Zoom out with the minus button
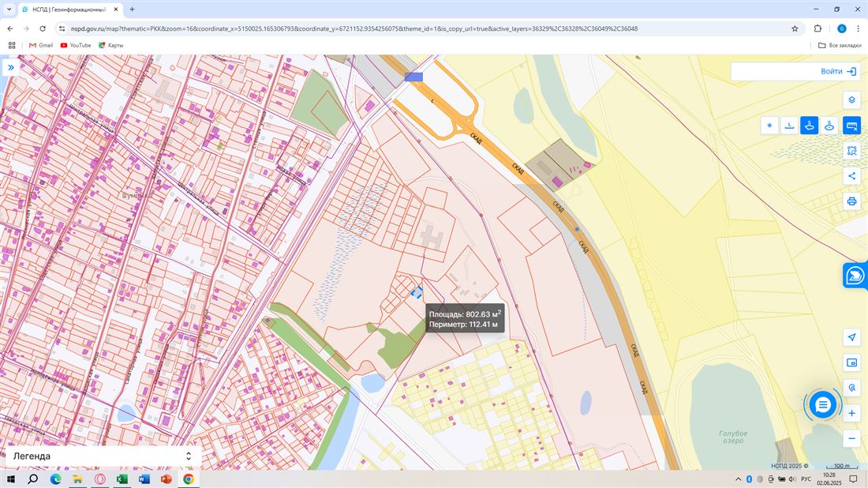This screenshot has width=868, height=488. [851, 438]
